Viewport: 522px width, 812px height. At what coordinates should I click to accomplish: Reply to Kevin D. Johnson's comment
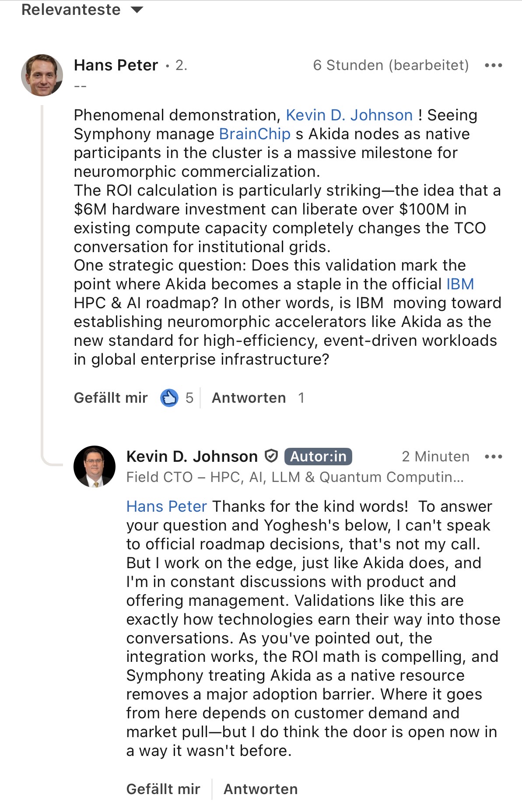(260, 789)
